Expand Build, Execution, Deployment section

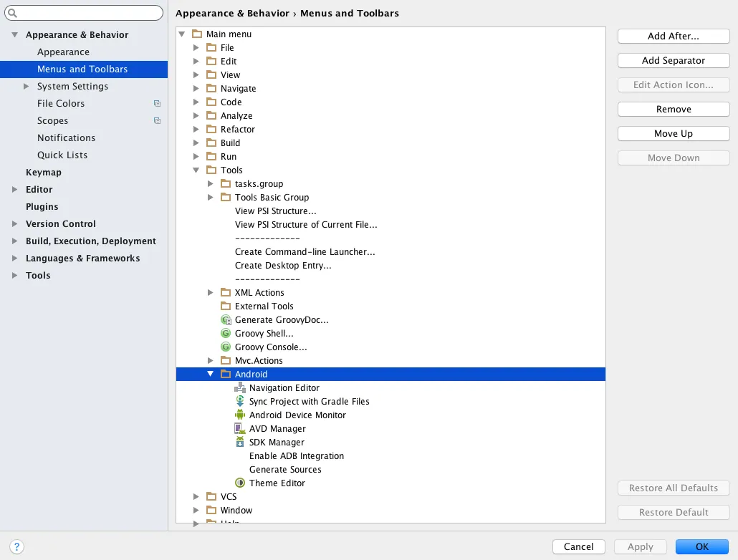click(14, 241)
